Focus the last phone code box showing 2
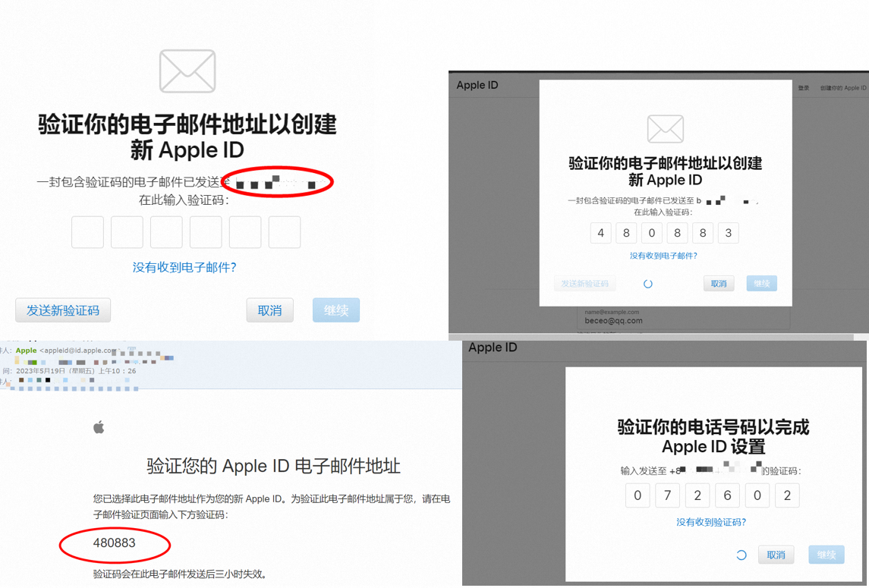The image size is (869, 588). tap(788, 495)
